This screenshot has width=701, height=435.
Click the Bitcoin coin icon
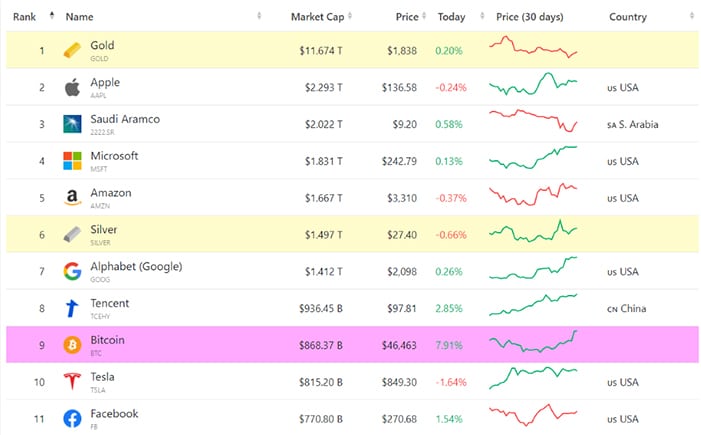click(72, 345)
